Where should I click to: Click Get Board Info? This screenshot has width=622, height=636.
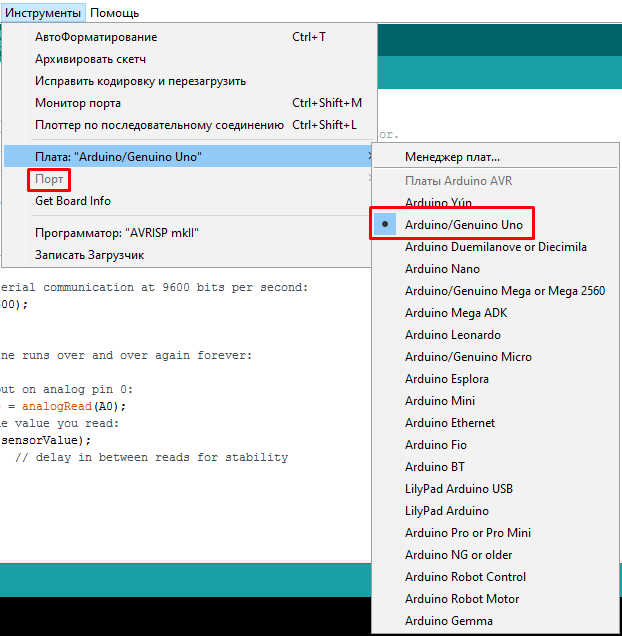[x=187, y=201]
